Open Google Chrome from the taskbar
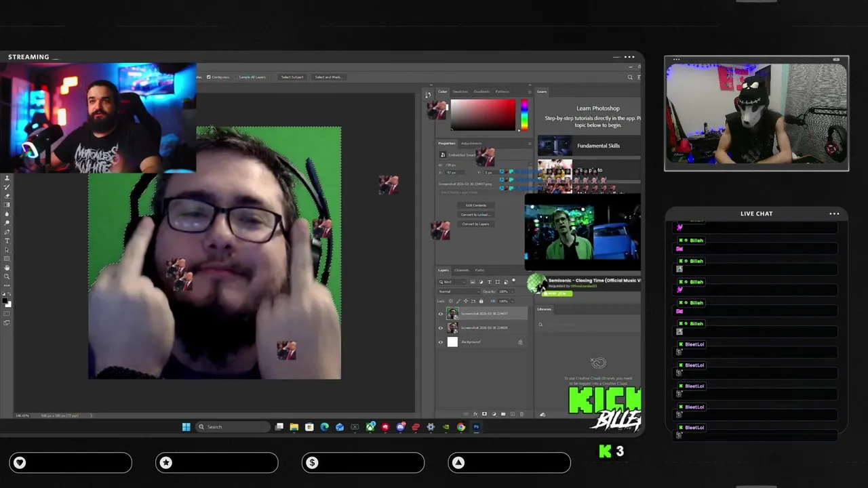This screenshot has height=488, width=868. 461,427
